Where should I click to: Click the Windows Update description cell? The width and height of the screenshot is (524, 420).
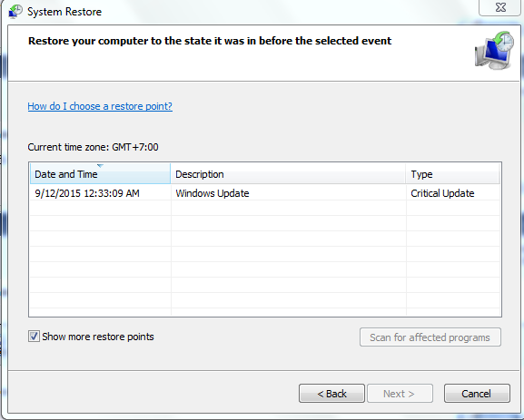(x=213, y=193)
